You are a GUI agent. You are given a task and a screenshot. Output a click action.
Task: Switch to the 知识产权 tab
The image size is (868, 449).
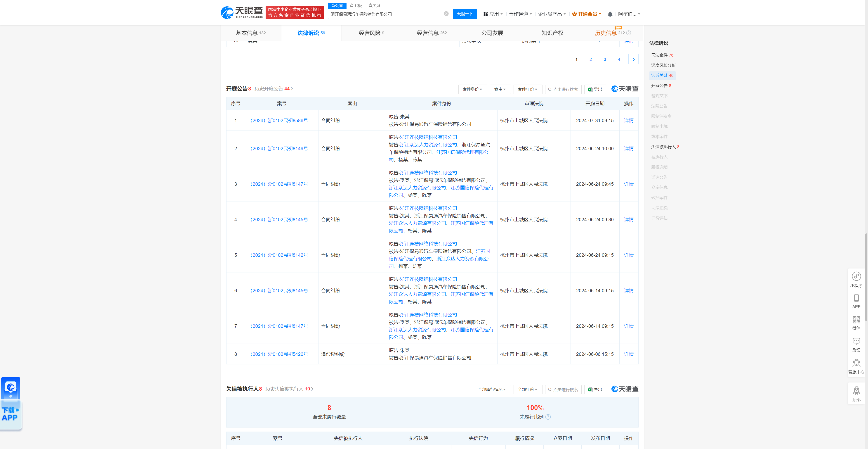552,33
